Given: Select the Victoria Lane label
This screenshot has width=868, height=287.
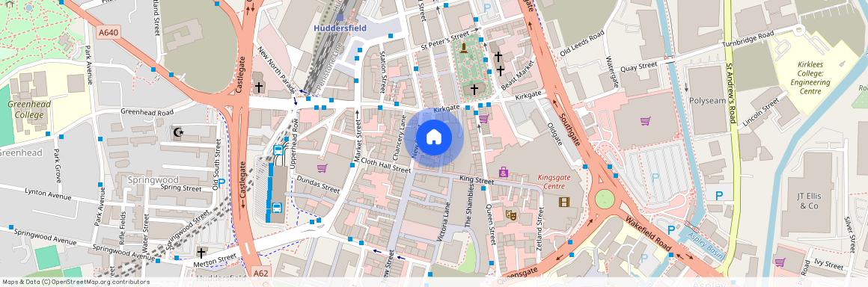Looking at the screenshot, I should 444,221.
